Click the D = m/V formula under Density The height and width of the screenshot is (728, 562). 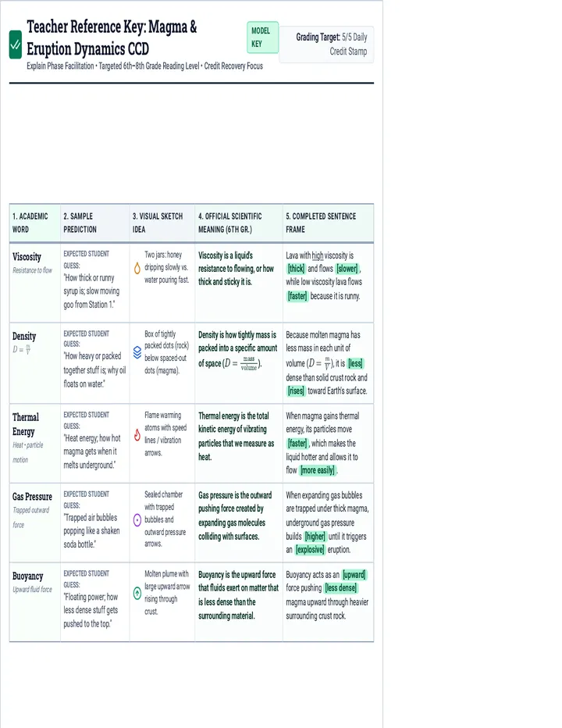22,350
